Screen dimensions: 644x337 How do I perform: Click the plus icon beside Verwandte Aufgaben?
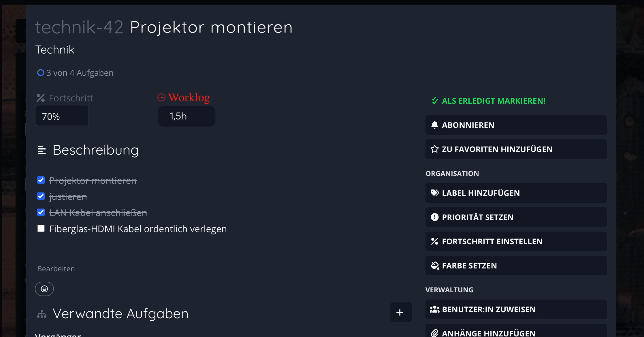click(400, 312)
